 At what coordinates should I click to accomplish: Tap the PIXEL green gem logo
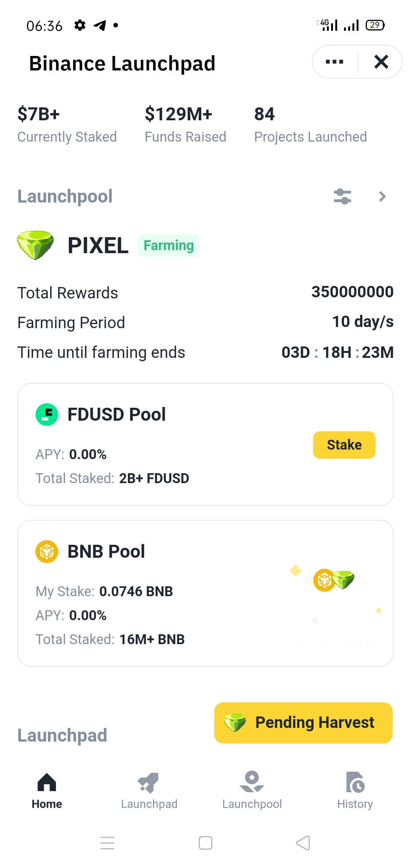click(35, 245)
